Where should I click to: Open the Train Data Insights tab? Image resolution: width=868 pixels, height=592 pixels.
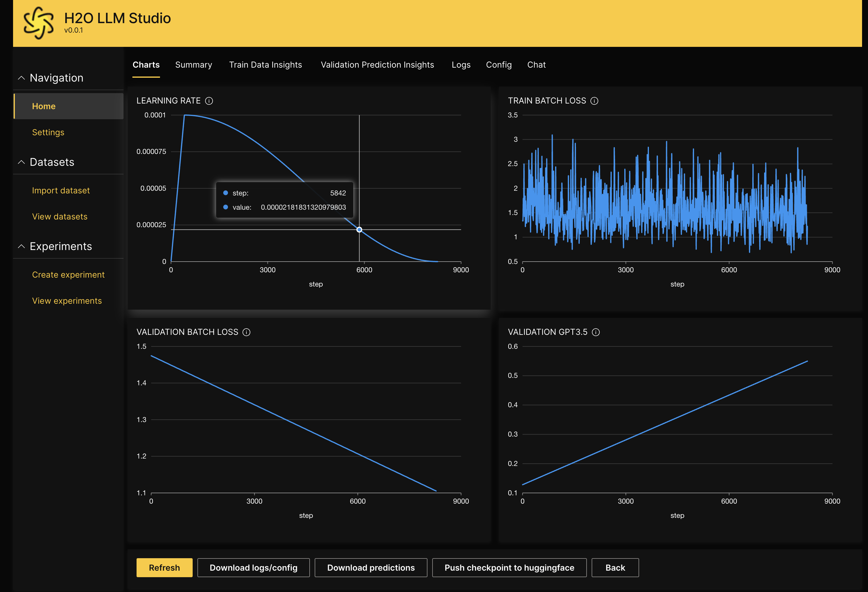point(265,65)
